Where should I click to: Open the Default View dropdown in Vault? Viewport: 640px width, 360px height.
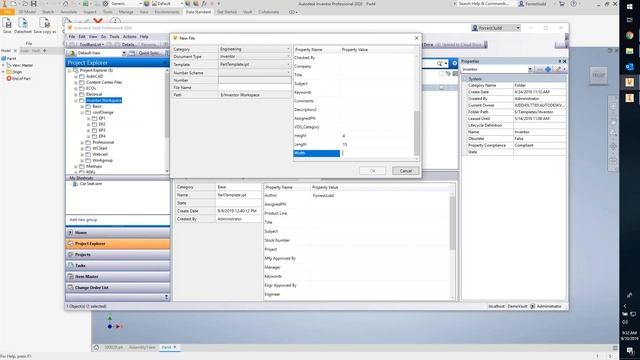point(124,53)
